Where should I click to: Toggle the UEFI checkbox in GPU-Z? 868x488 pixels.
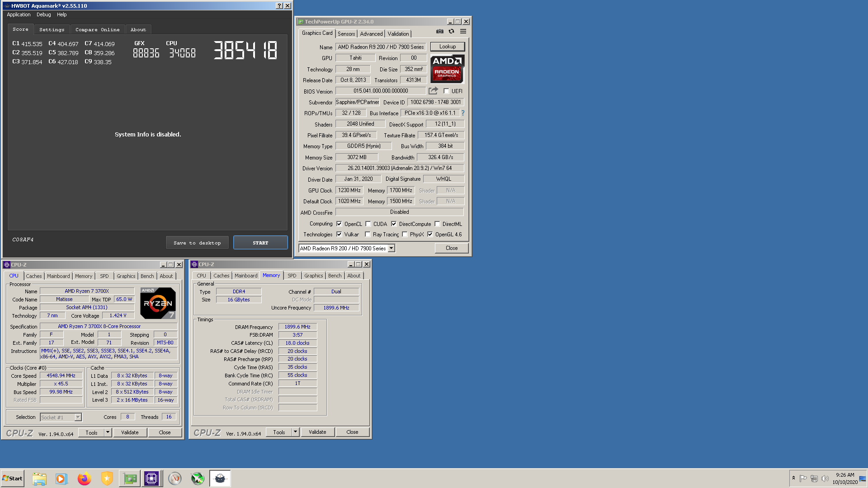point(446,91)
